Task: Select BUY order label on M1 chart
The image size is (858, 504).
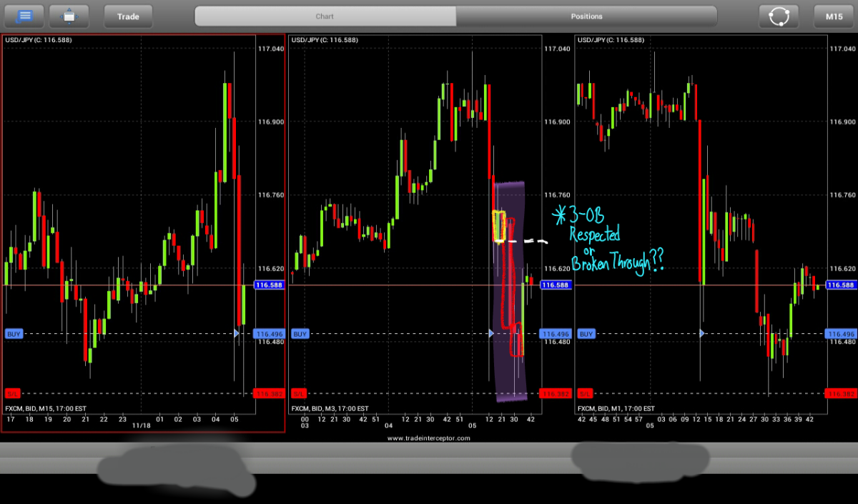Action: (x=586, y=334)
